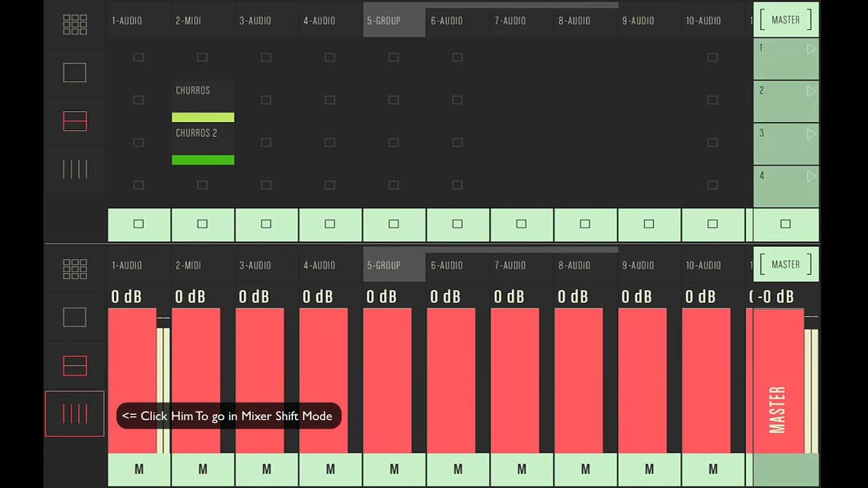Stop all clips via Master stop button
Viewport: 868px width, 488px height.
786,224
